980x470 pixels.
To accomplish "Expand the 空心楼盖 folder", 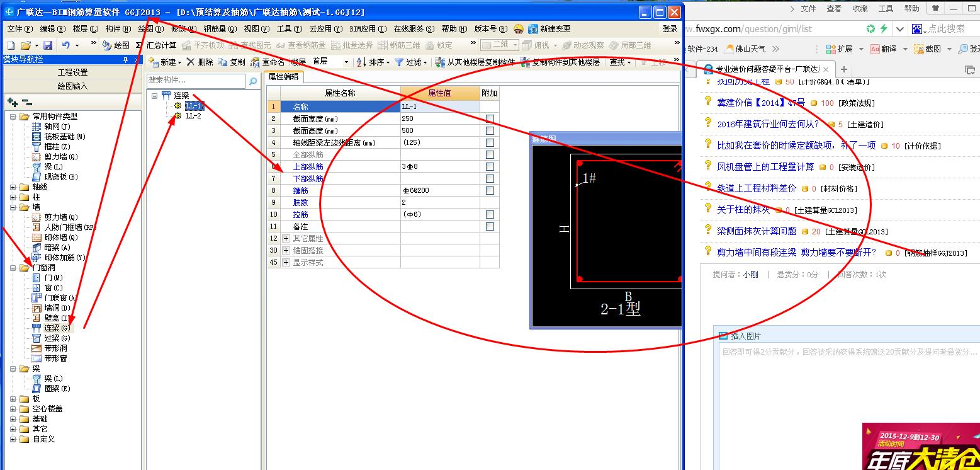I will tap(13, 409).
